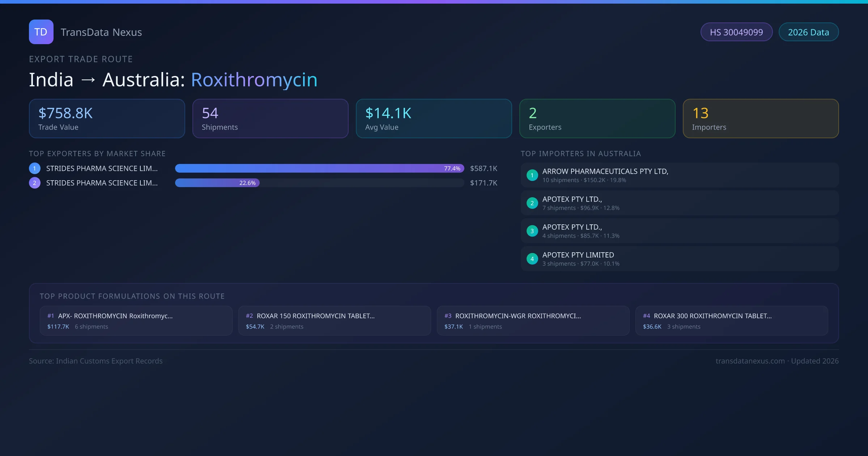The height and width of the screenshot is (456, 868).
Task: Select ROXAR 300 ROXITHROMYCIN TABLET card
Action: click(732, 321)
